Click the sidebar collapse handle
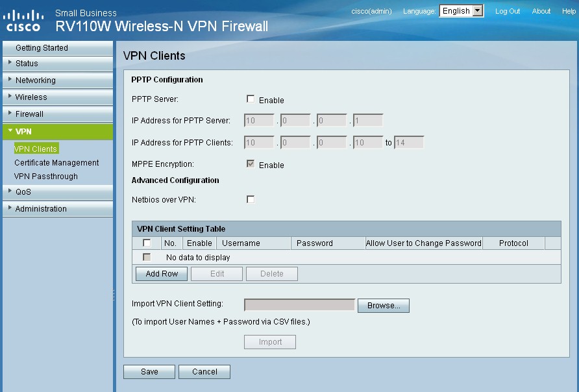 (x=114, y=295)
